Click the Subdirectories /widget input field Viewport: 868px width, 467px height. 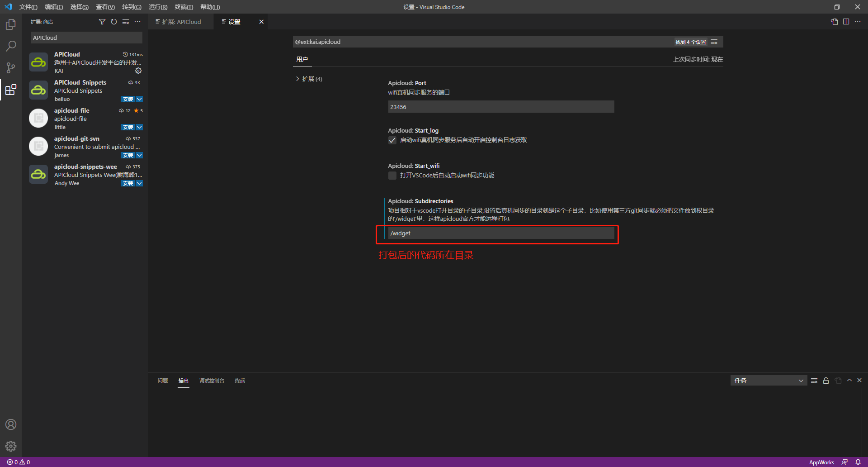click(501, 233)
